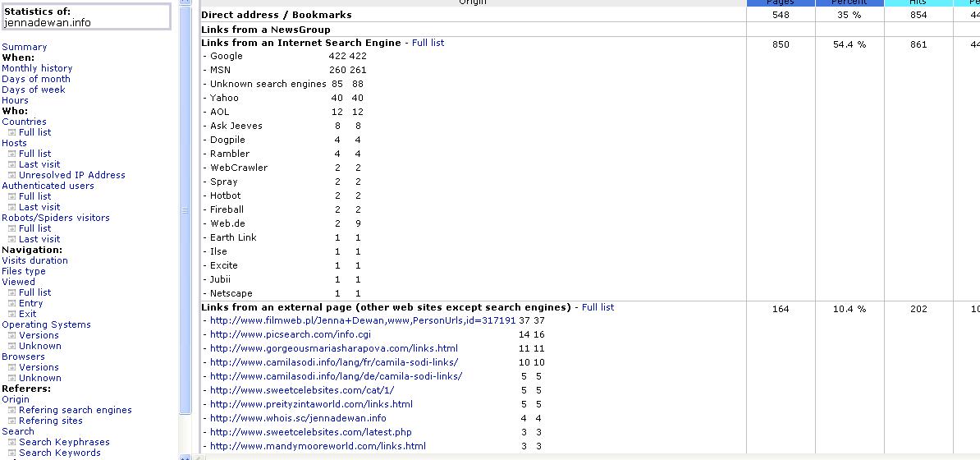Click the icon next to Entry under Viewed

point(12,303)
